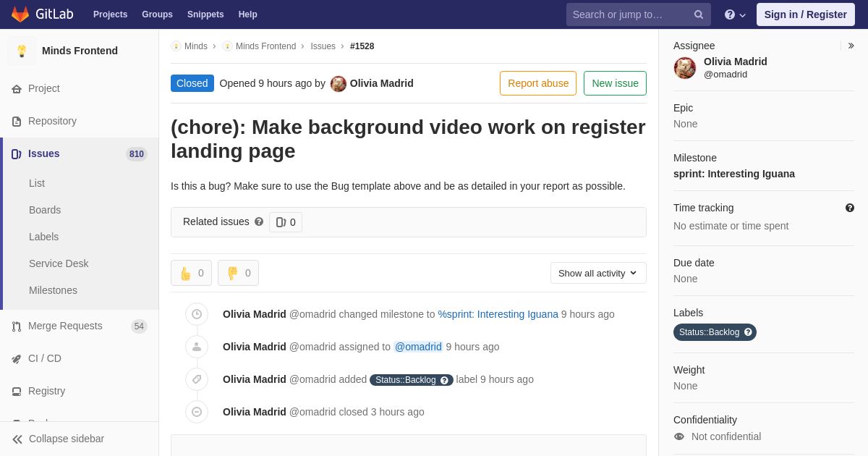Click the Status::Backlog label in sidebar

[x=709, y=332]
